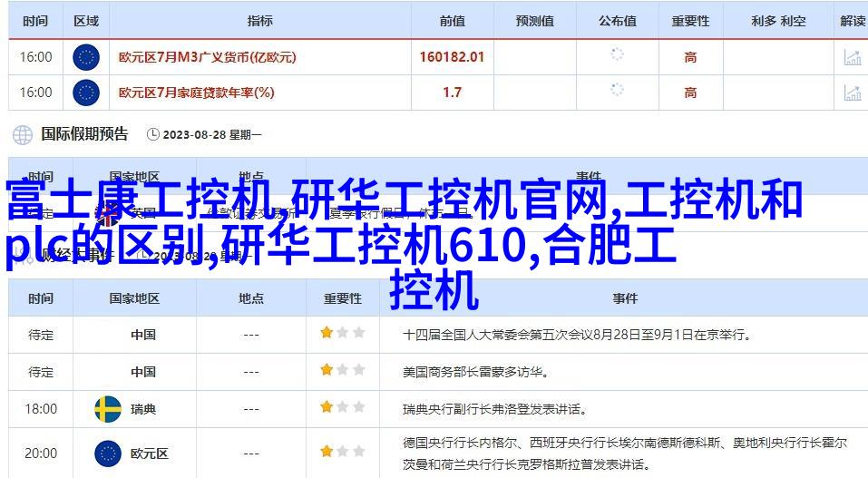Viewport: 868px width, 478px height.
Task: Click the 地点 header in the bottom events table
Action: pyautogui.click(x=251, y=298)
